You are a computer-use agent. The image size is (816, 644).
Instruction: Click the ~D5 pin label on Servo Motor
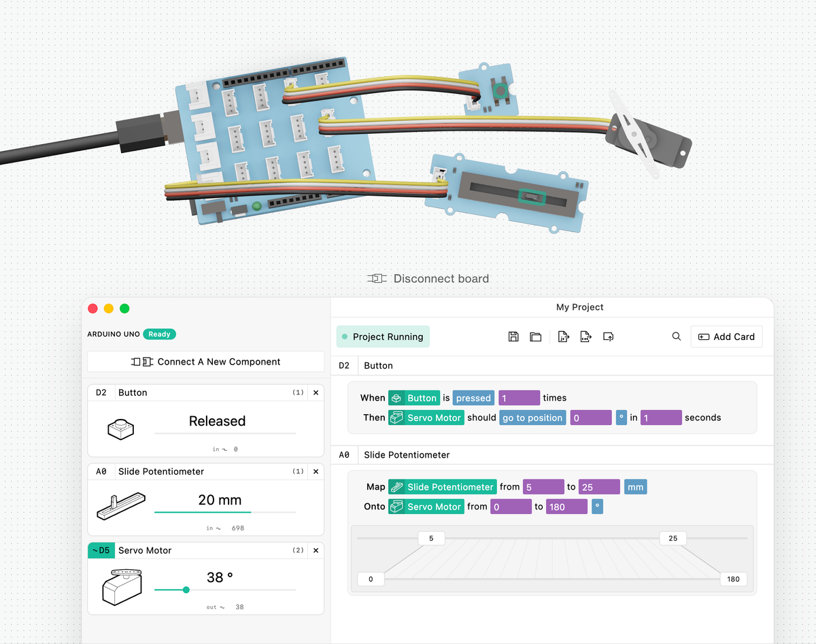click(101, 550)
